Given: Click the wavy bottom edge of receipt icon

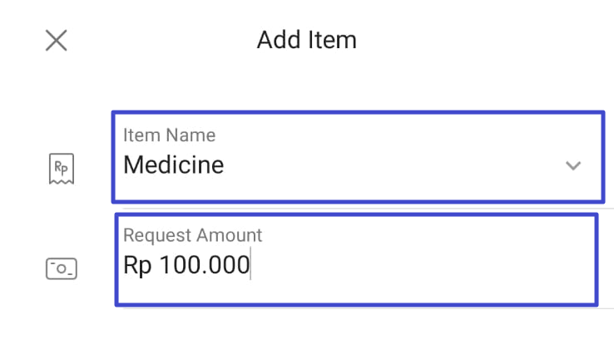Looking at the screenshot, I should [x=62, y=181].
